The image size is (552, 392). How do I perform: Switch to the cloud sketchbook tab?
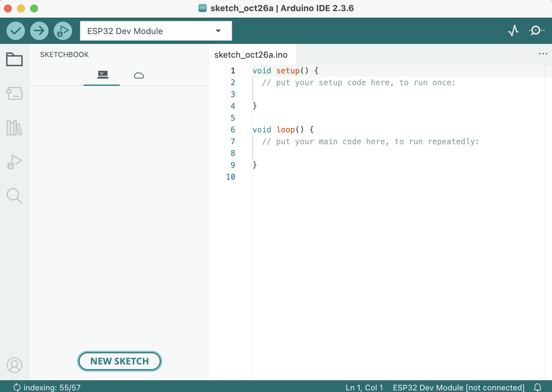click(x=139, y=76)
